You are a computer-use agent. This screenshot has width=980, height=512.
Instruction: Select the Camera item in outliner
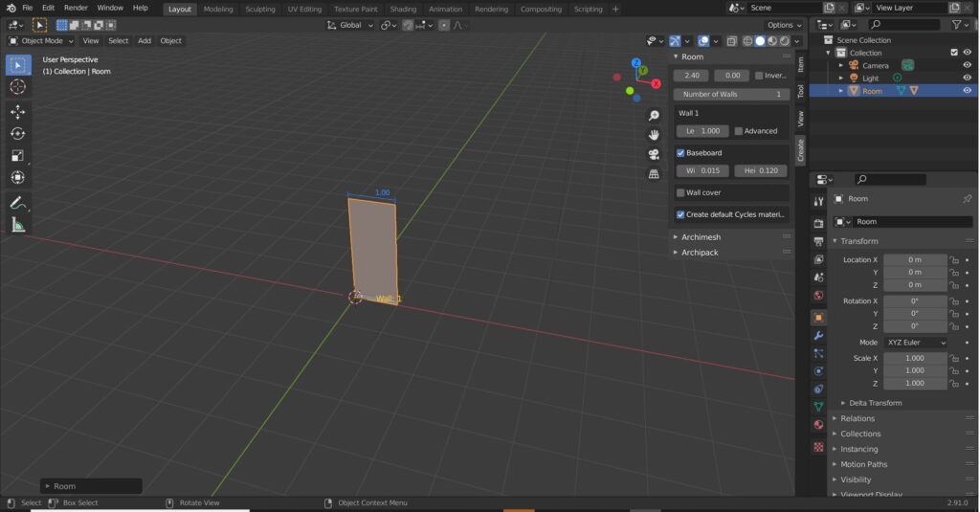(x=875, y=66)
